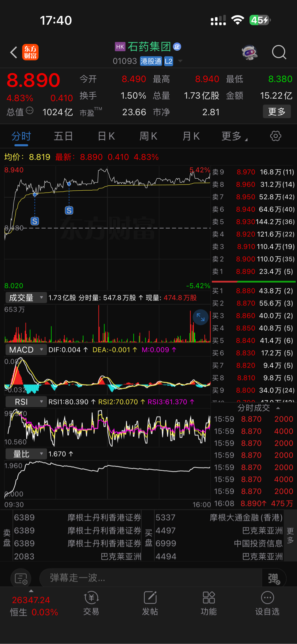This screenshot has width=297, height=644.
Task: Tap the L2 level badge
Action: pyautogui.click(x=168, y=61)
